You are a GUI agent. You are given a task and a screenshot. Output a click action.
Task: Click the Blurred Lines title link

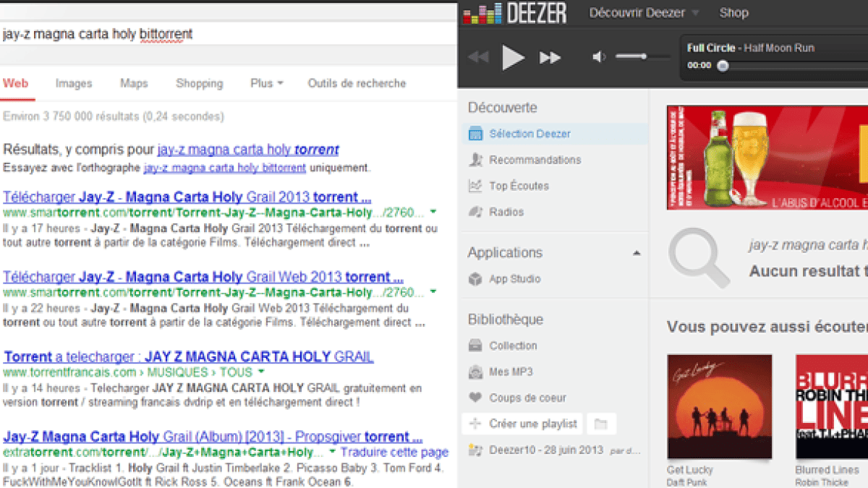click(x=827, y=470)
